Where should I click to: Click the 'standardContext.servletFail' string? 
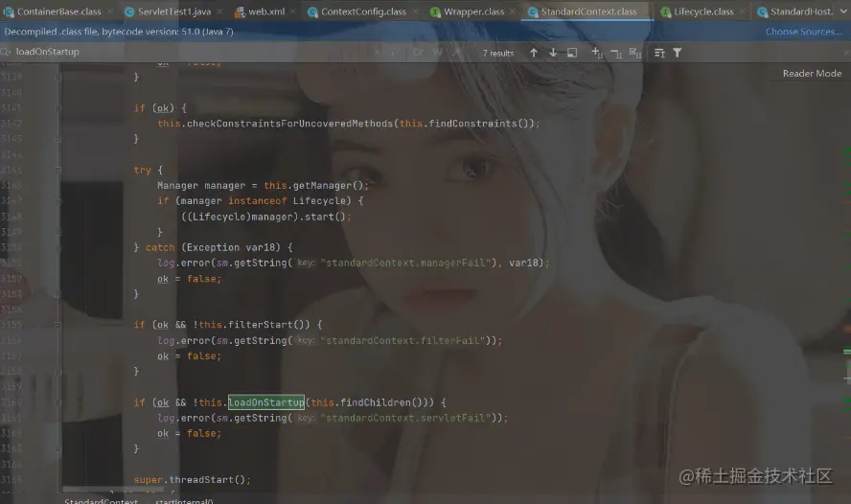coord(405,419)
